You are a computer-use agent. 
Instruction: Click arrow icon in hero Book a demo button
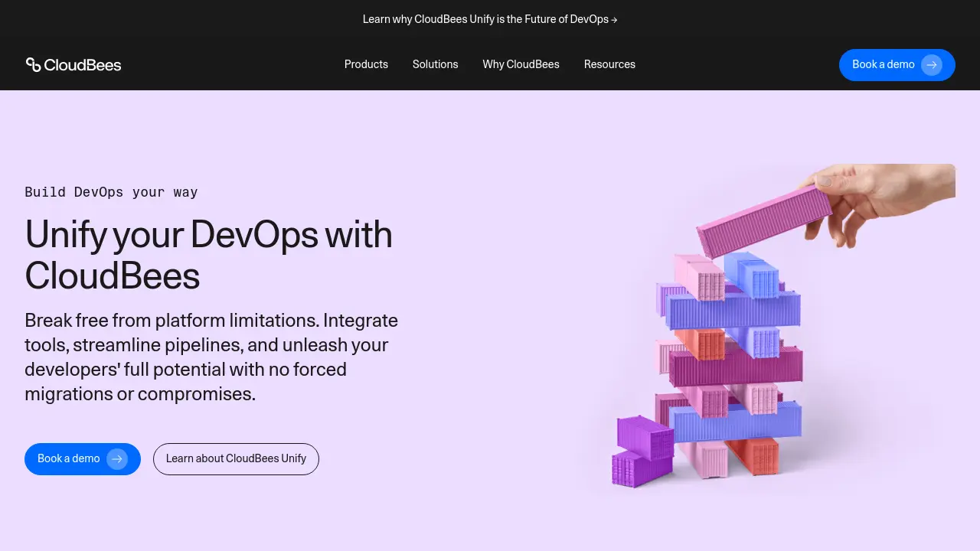(x=117, y=459)
